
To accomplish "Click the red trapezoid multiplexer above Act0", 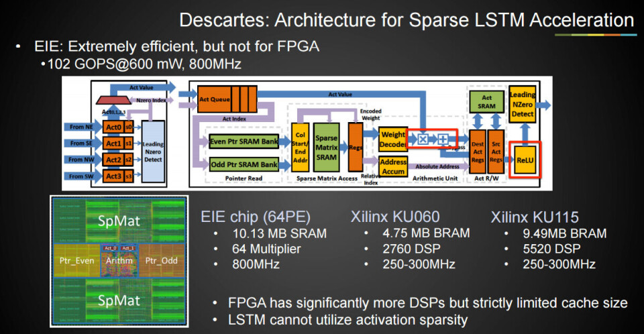I will (113, 100).
